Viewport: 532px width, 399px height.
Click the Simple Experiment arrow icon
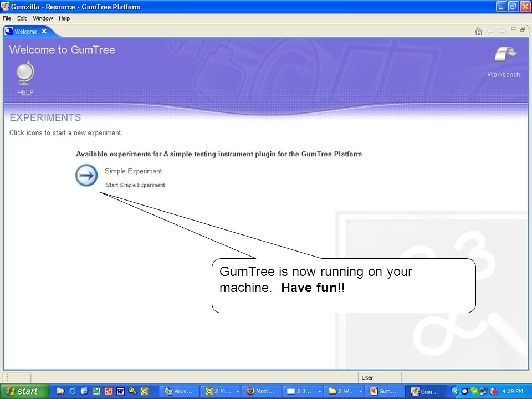point(86,175)
